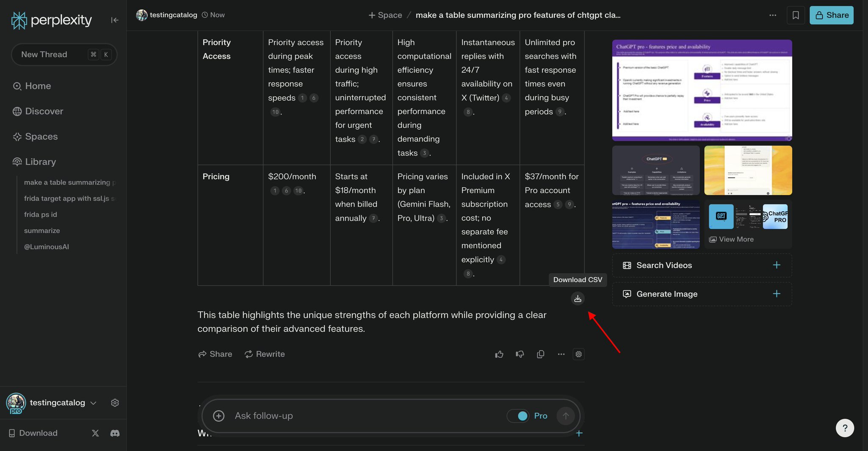Expand the Search Videos plus button
The height and width of the screenshot is (451, 868).
[x=776, y=265]
